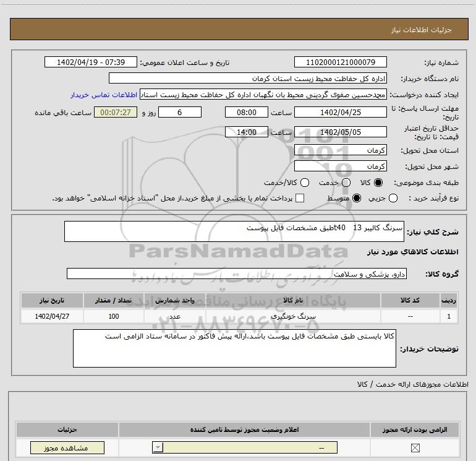This screenshot has width=476, height=461.
Task: Click the remaining time counter 00:07:27
Action: click(x=116, y=112)
